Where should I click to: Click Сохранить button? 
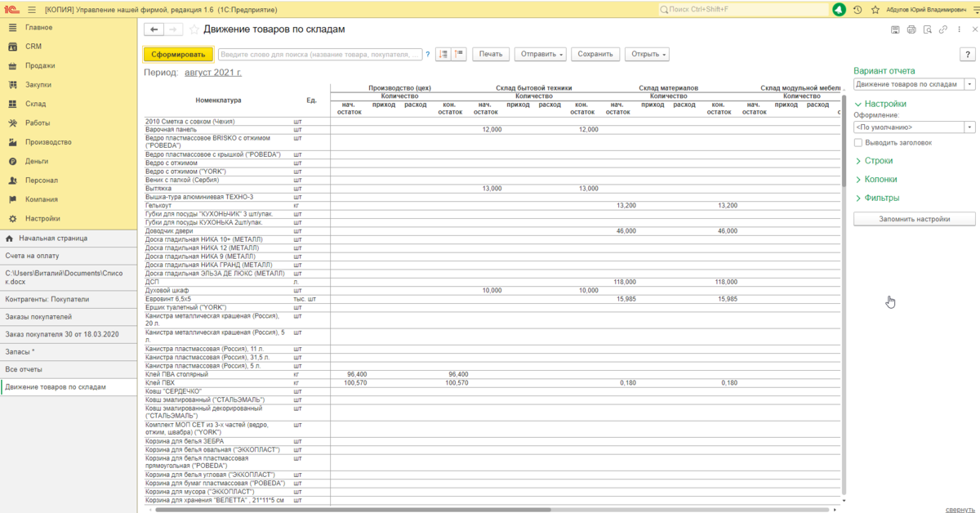click(x=595, y=54)
